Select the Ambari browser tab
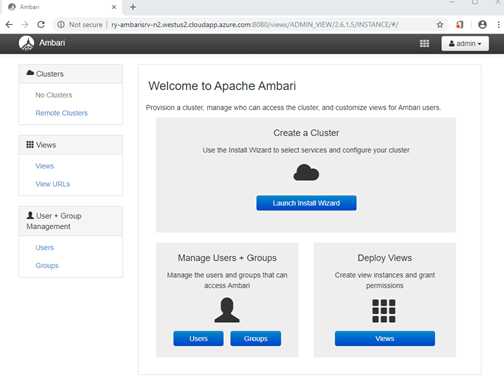 62,7
